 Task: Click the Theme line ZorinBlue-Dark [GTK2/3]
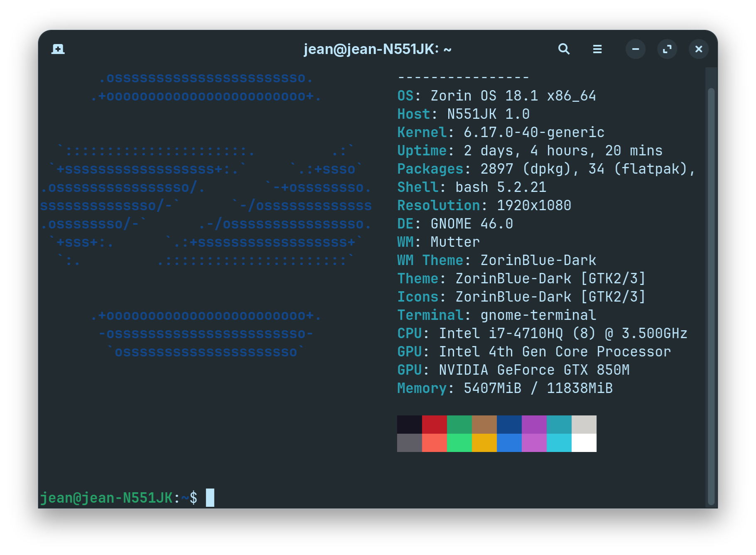(x=522, y=279)
